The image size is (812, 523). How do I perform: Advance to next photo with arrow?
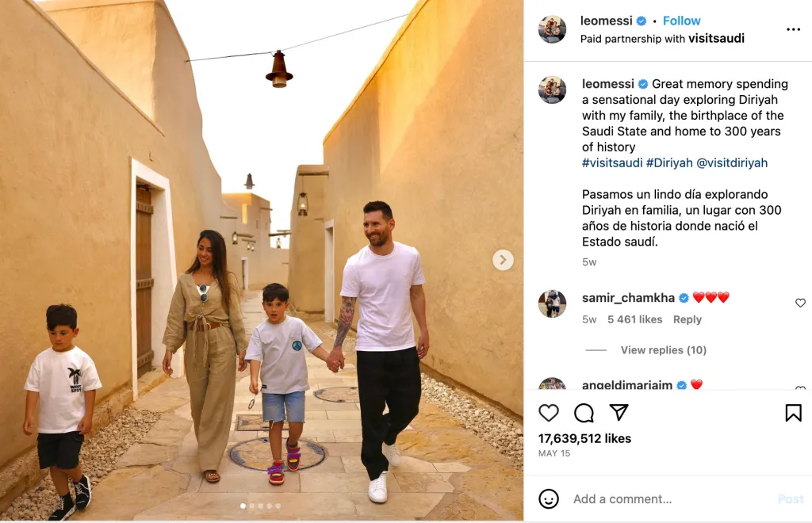(503, 260)
